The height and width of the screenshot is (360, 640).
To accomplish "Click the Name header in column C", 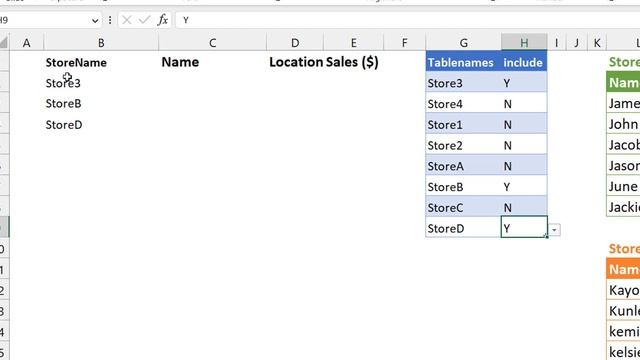I will click(212, 62).
